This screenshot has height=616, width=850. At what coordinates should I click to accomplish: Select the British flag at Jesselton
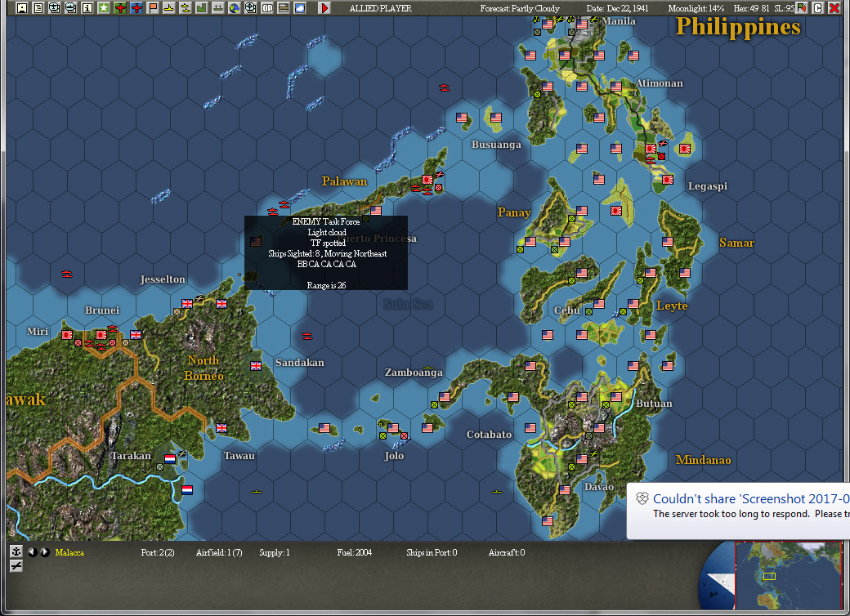point(187,303)
